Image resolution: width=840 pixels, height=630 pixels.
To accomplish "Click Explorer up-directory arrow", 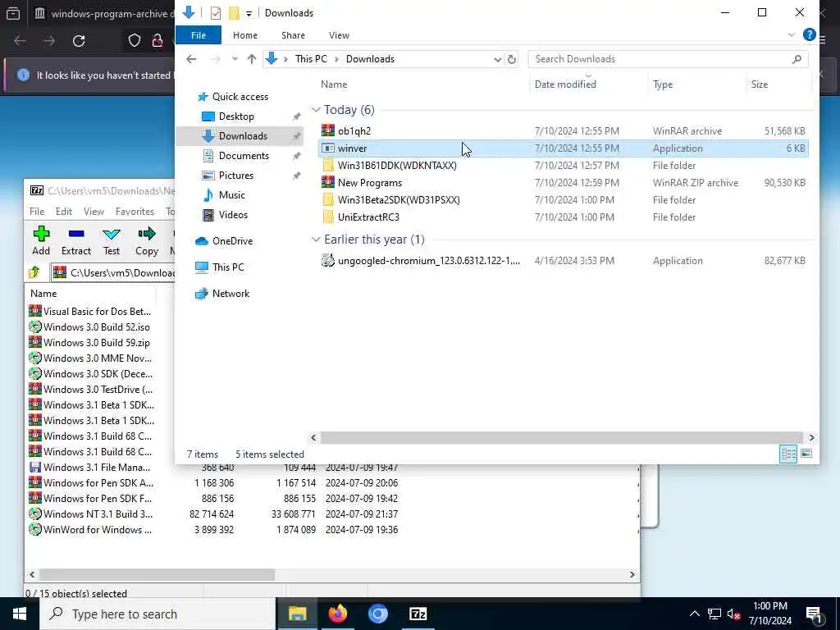I will [251, 59].
